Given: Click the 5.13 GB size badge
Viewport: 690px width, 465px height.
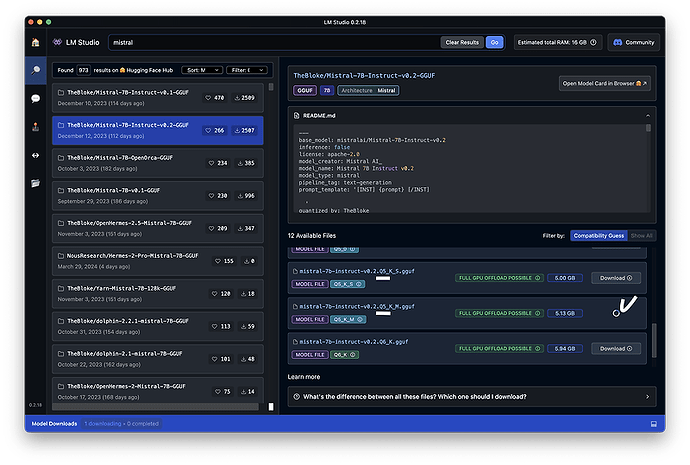Looking at the screenshot, I should tap(565, 313).
